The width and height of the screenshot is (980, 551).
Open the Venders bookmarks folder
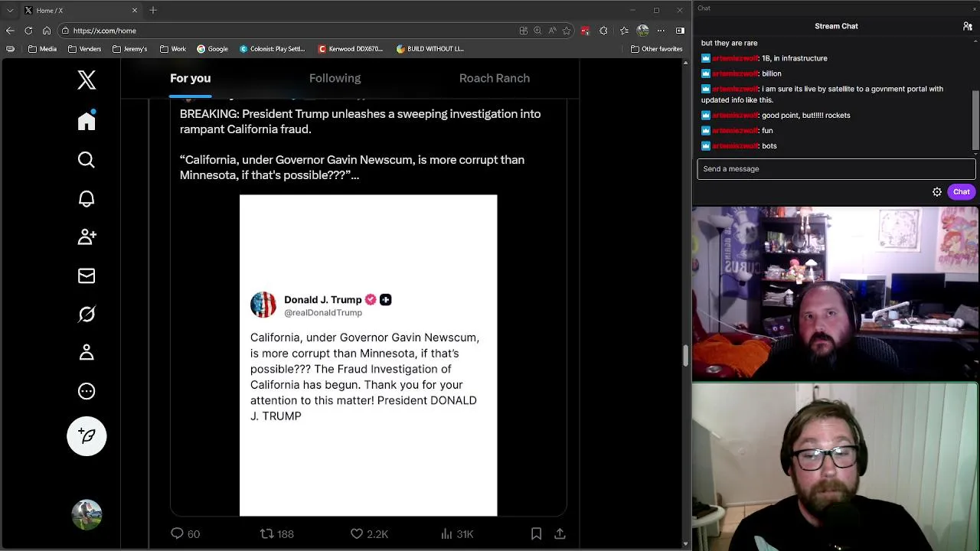[x=84, y=49]
